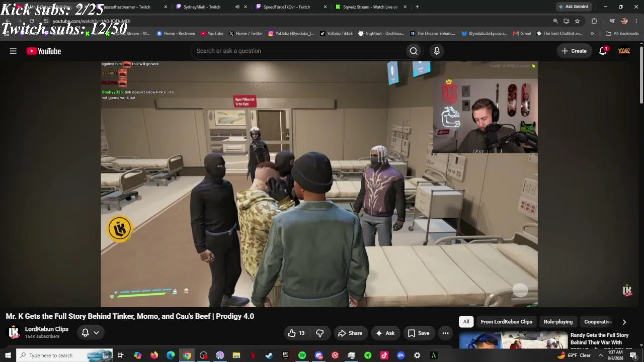Click the video player to pause

319,184
